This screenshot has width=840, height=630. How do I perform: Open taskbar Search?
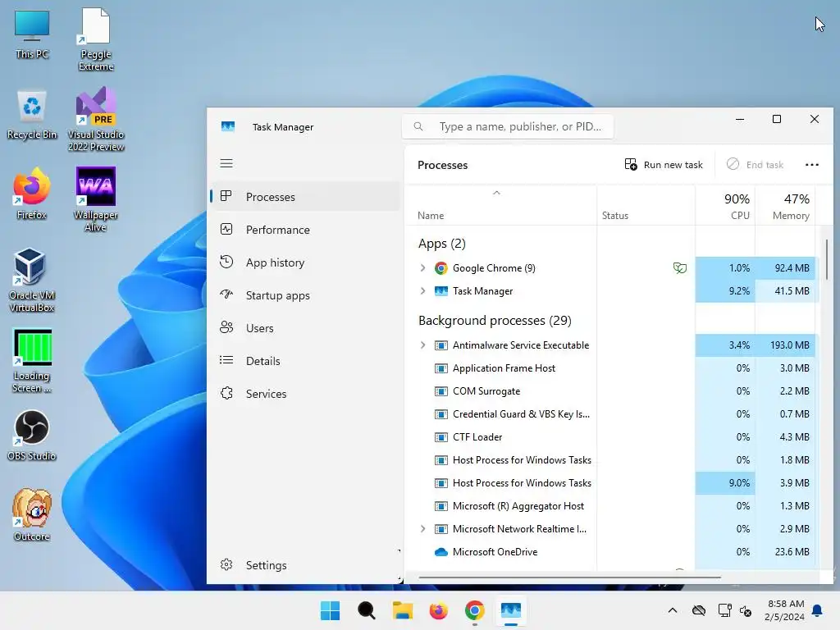[x=367, y=610]
